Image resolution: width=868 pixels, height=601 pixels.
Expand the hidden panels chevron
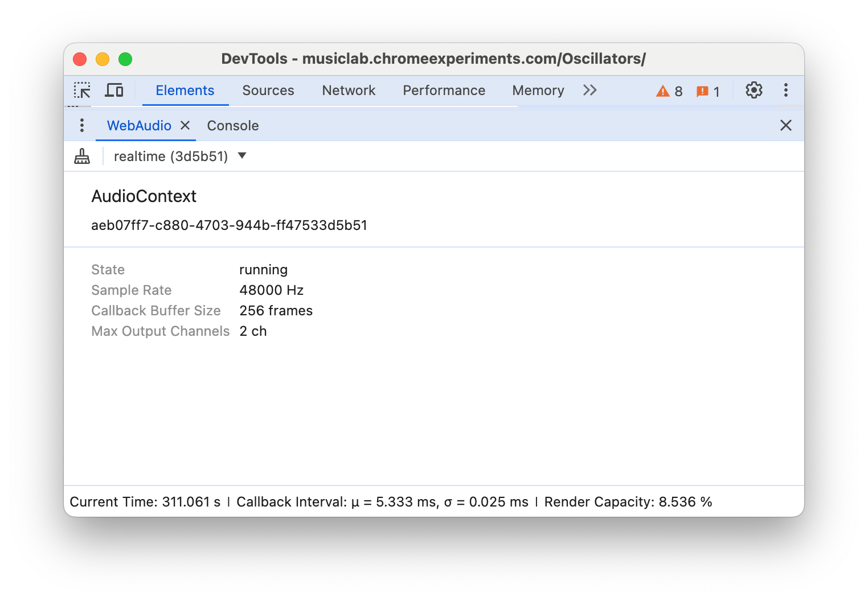tap(589, 90)
